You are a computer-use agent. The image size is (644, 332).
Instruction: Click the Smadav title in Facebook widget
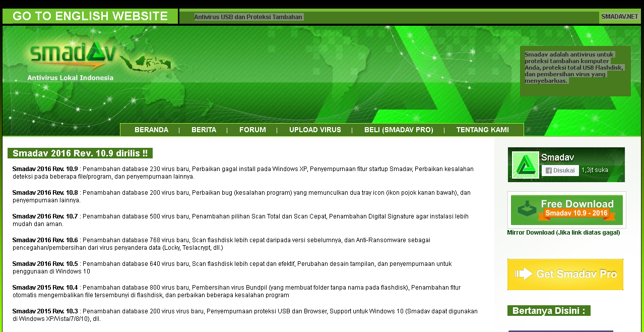point(557,157)
